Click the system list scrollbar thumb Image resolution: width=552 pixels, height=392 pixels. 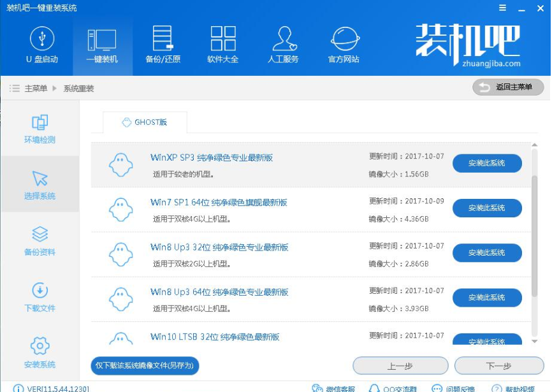(534, 236)
